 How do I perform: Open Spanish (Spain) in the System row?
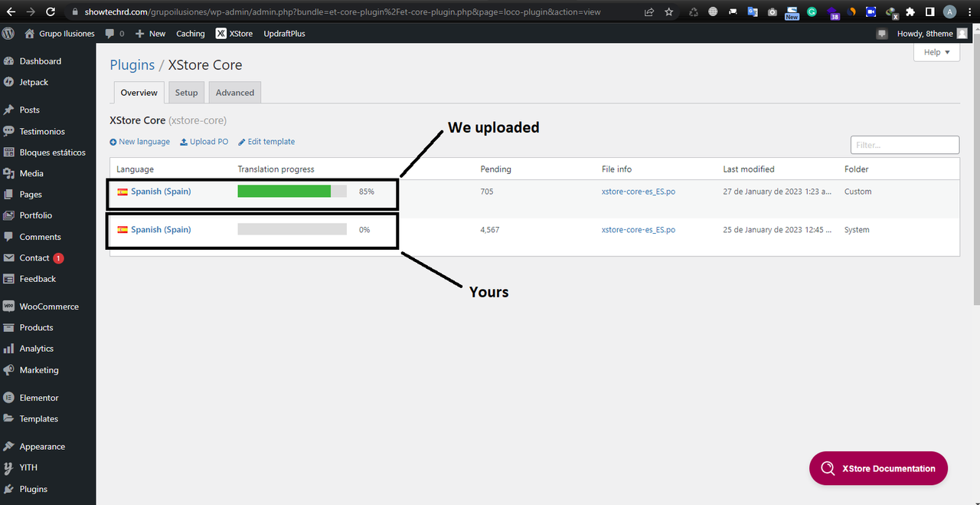(161, 230)
